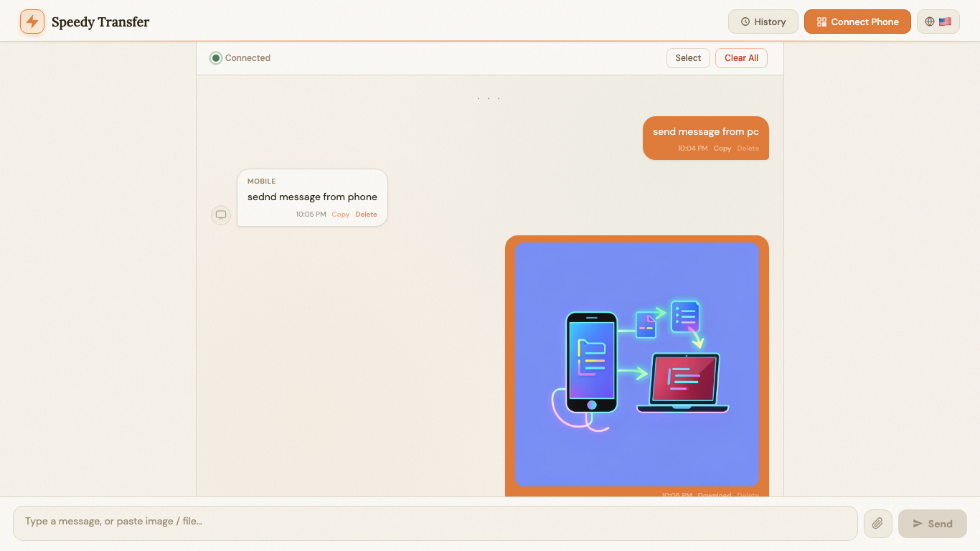
Task: Click the Select button
Action: [x=688, y=58]
